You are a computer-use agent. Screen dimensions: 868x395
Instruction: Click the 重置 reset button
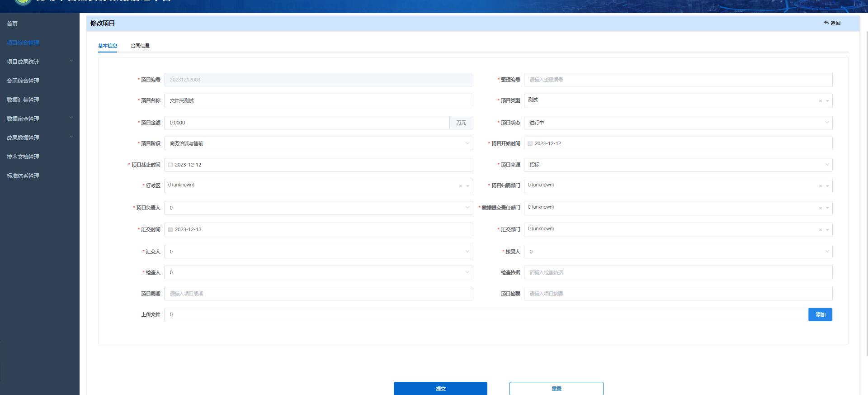(x=557, y=388)
